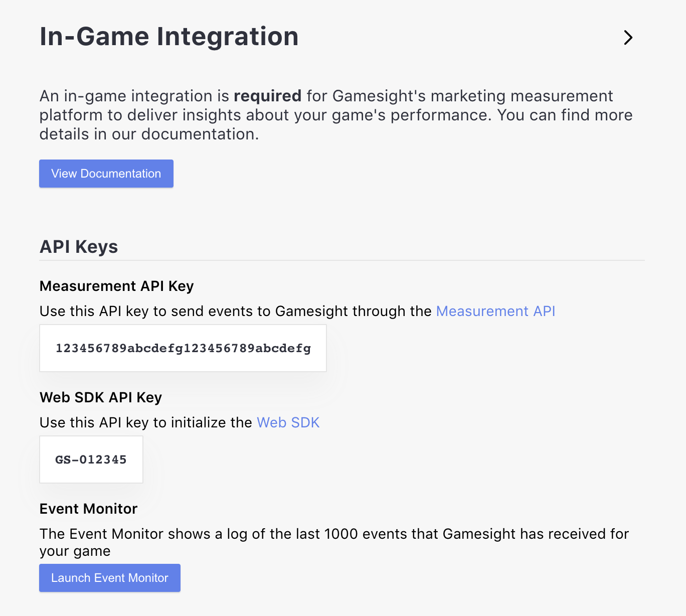Click the View Documentation button
This screenshot has height=616, width=686.
tap(106, 174)
